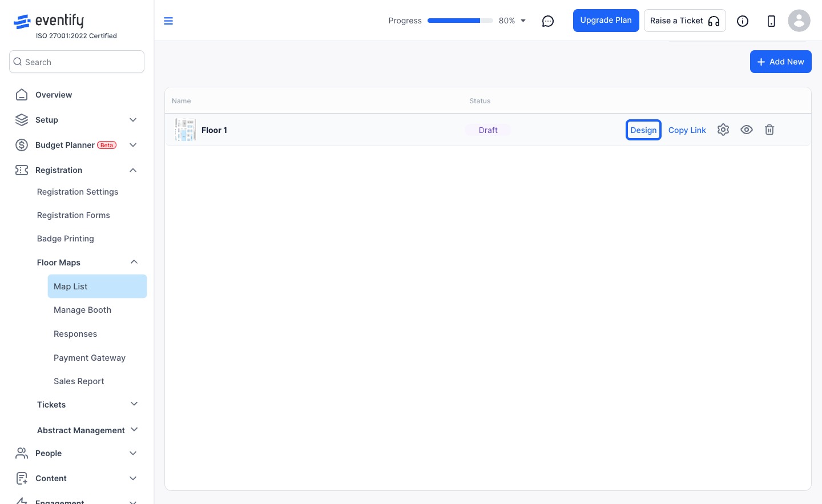
Task: Open the user profile avatar
Action: pyautogui.click(x=799, y=21)
